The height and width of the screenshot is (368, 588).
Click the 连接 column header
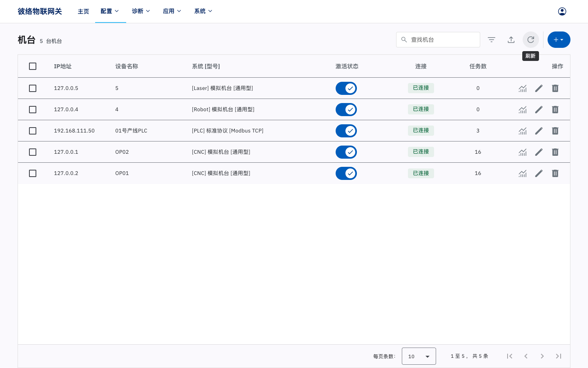click(421, 66)
